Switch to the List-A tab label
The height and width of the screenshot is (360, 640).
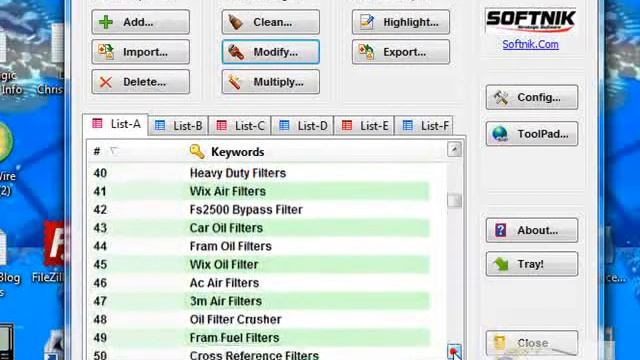coord(126,124)
